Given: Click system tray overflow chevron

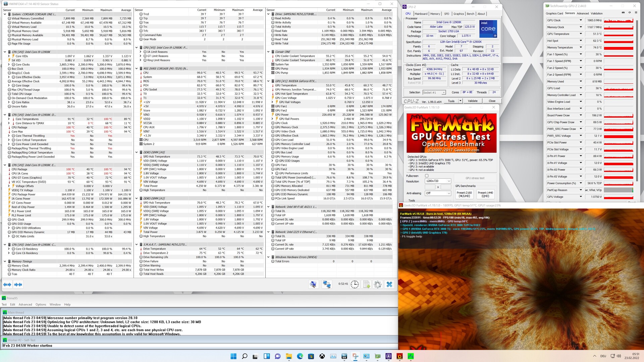Looking at the screenshot, I should [x=594, y=356].
